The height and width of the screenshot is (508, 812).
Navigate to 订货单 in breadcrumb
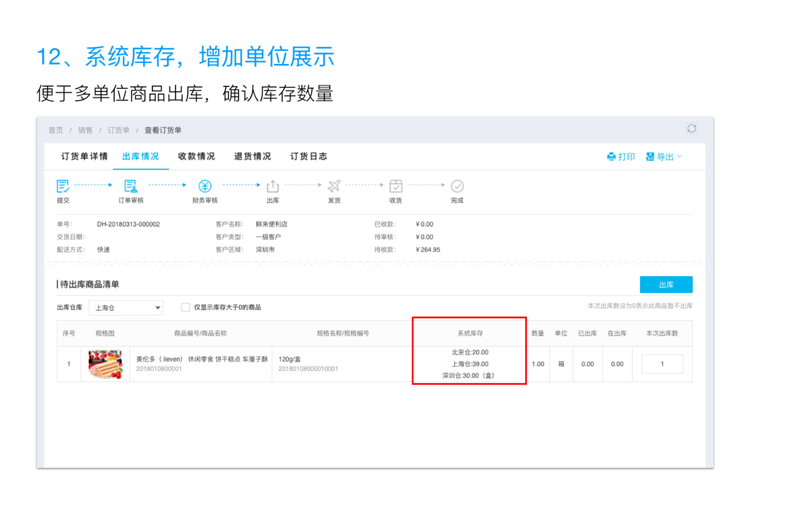pos(118,131)
